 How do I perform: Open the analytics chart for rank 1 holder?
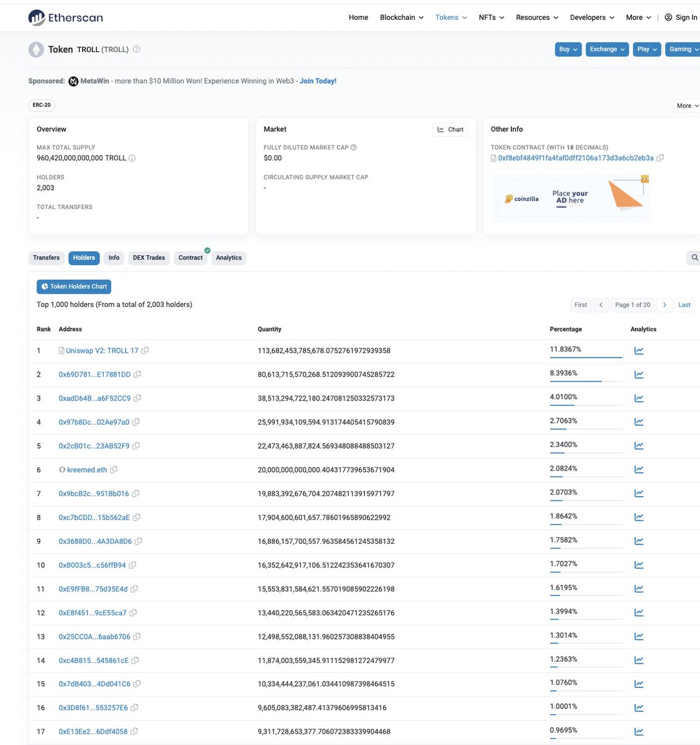pos(639,350)
